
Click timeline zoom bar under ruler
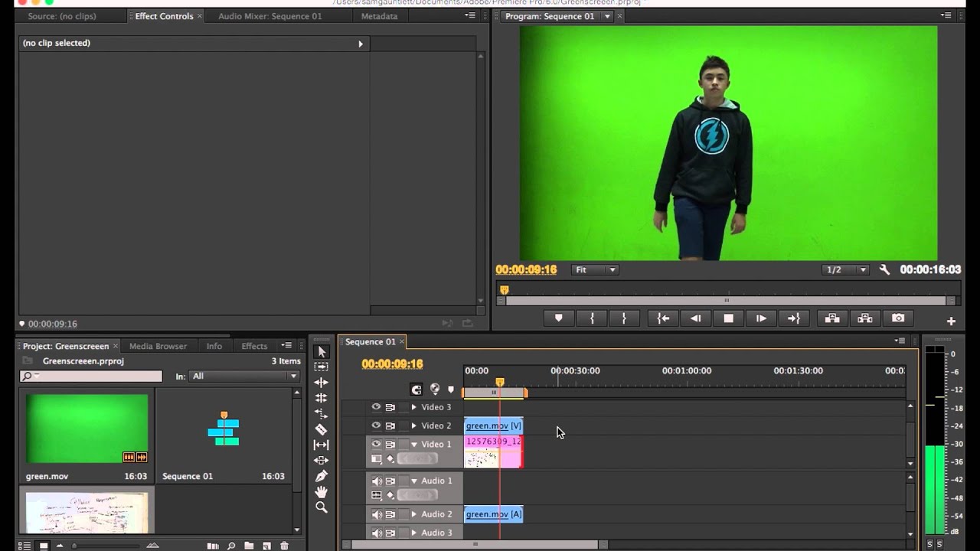[494, 393]
